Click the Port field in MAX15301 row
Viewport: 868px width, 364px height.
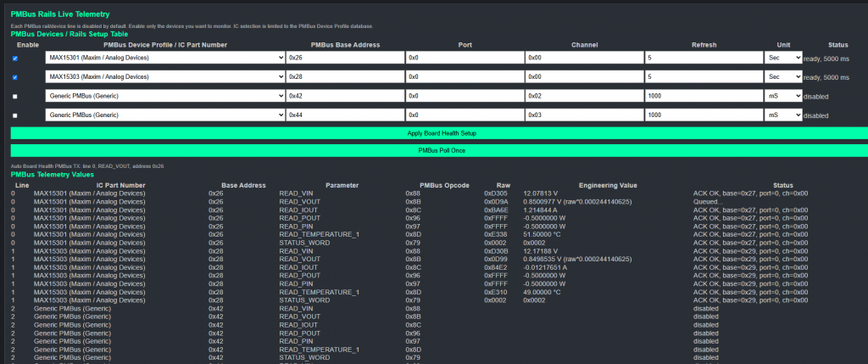click(465, 58)
